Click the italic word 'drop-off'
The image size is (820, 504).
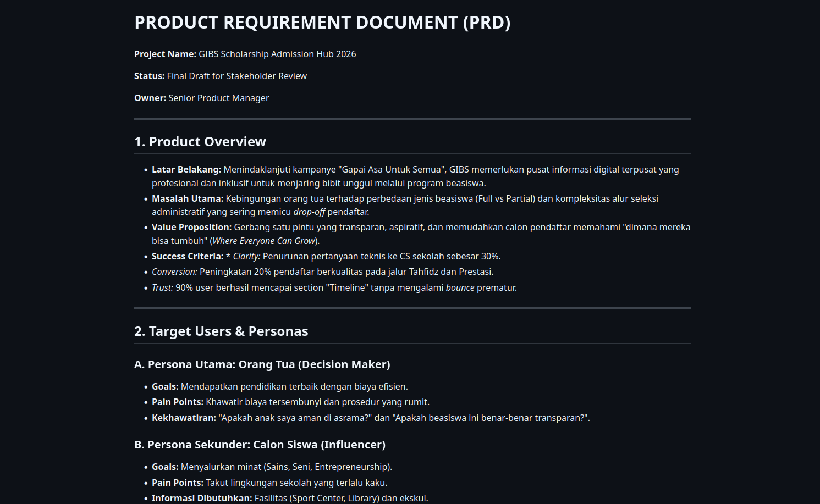(x=309, y=212)
